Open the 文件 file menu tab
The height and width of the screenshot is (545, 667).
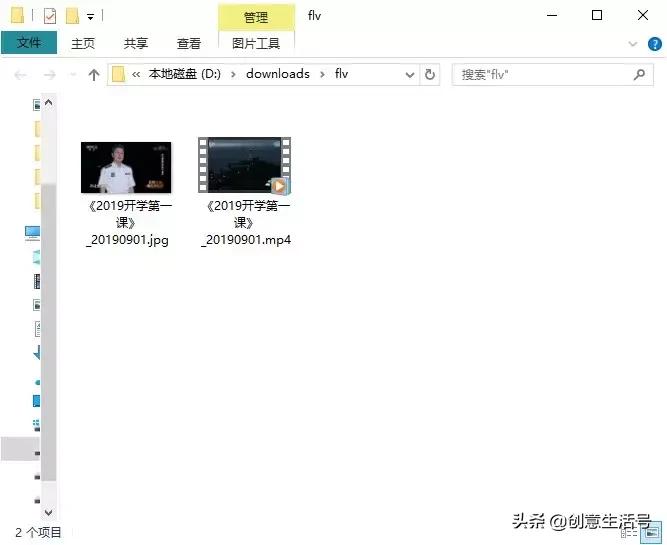tap(29, 42)
